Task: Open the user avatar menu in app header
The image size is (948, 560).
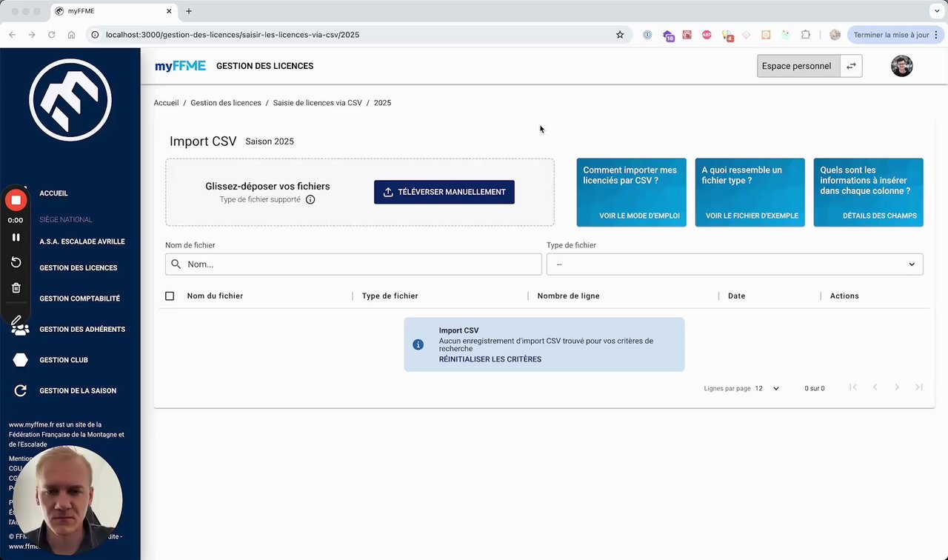Action: pos(901,66)
